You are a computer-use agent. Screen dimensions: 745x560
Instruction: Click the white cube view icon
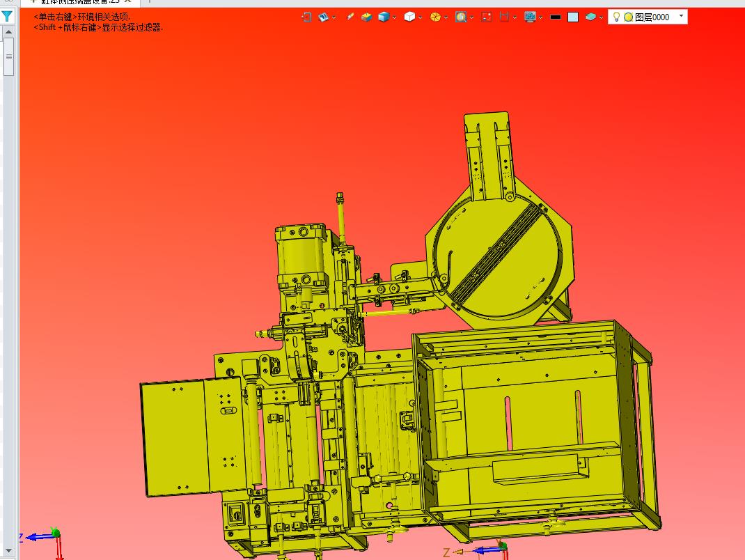coord(409,17)
